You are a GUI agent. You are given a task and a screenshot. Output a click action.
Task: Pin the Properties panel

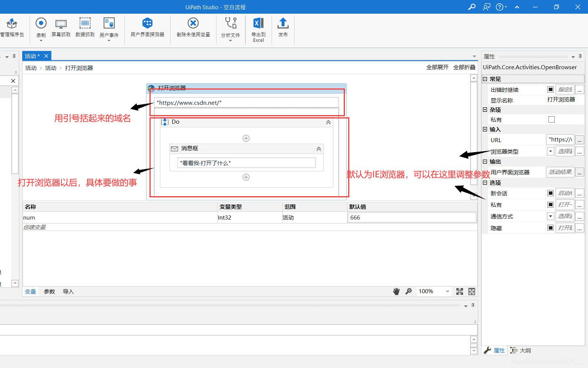[x=580, y=56]
